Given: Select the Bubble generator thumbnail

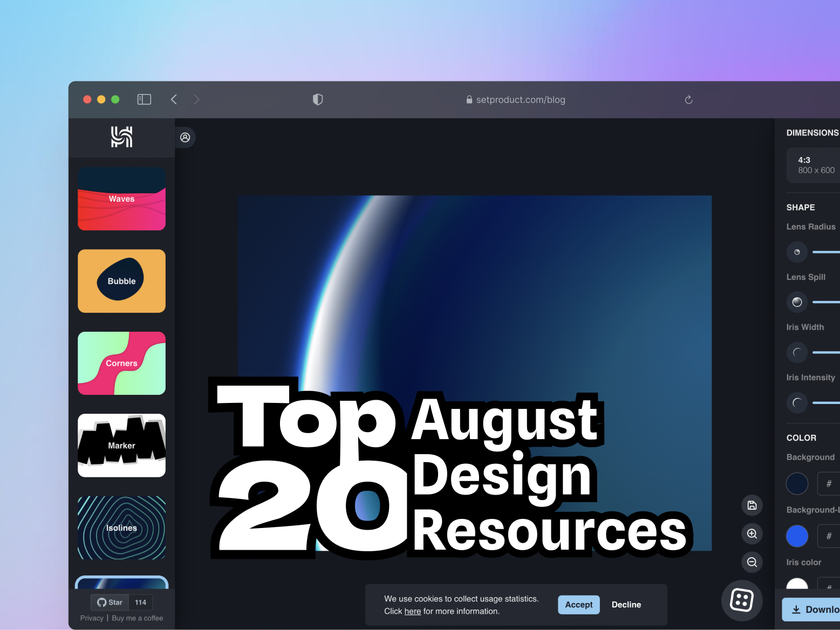Looking at the screenshot, I should pos(122,281).
